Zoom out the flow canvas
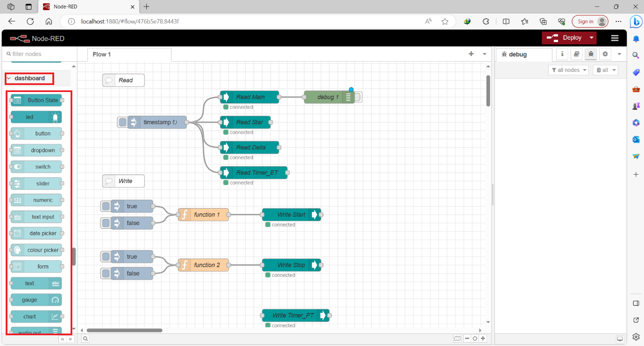This screenshot has width=644, height=346. pos(466,339)
